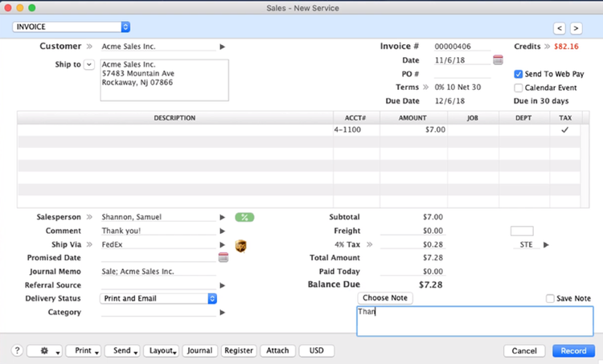Open shipping method triangle beside FedEx
Viewport: 603px width, 364px height.
(222, 245)
